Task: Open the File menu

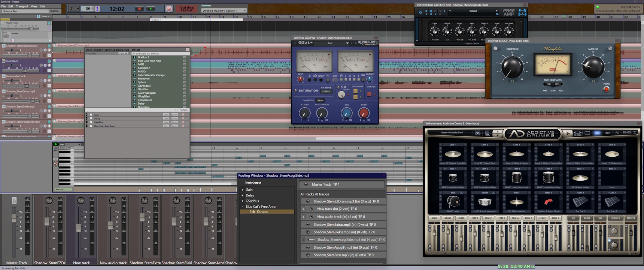Action: tap(3, 6)
